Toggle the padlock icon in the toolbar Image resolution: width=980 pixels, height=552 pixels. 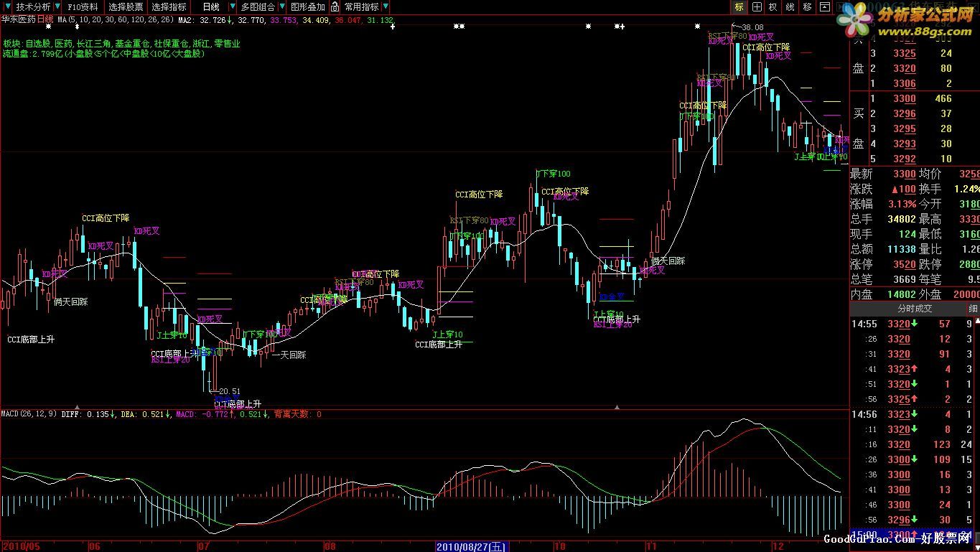coord(335,7)
